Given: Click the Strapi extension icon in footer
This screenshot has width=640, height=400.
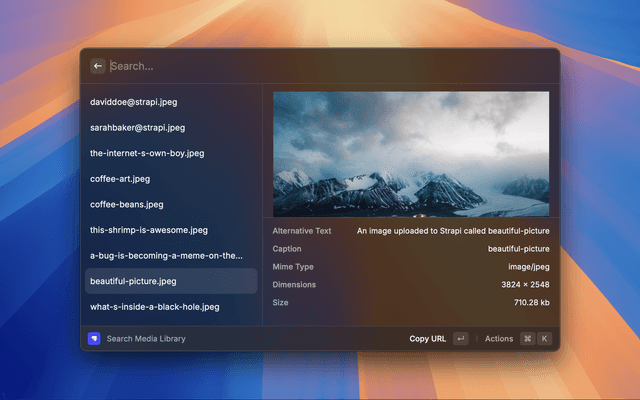Looking at the screenshot, I should tap(94, 338).
